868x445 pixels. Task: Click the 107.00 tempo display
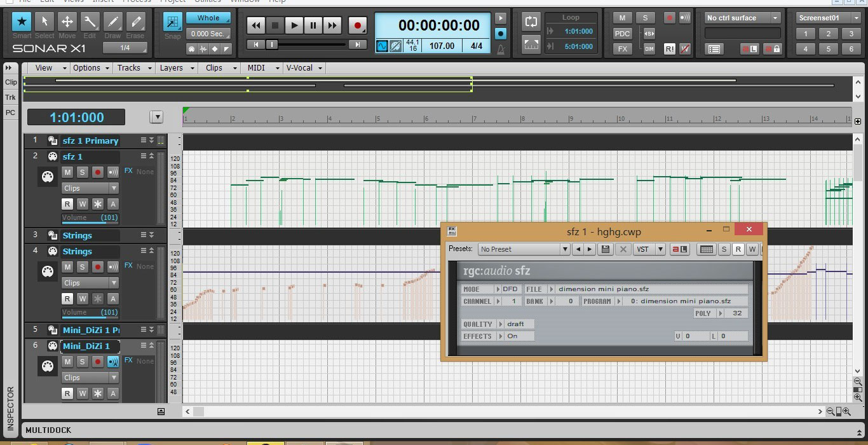tap(442, 46)
